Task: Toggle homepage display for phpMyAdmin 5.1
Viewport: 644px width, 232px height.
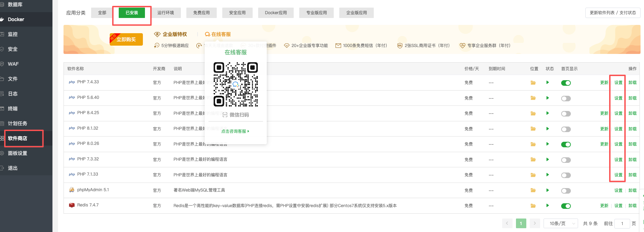Action: click(x=566, y=191)
